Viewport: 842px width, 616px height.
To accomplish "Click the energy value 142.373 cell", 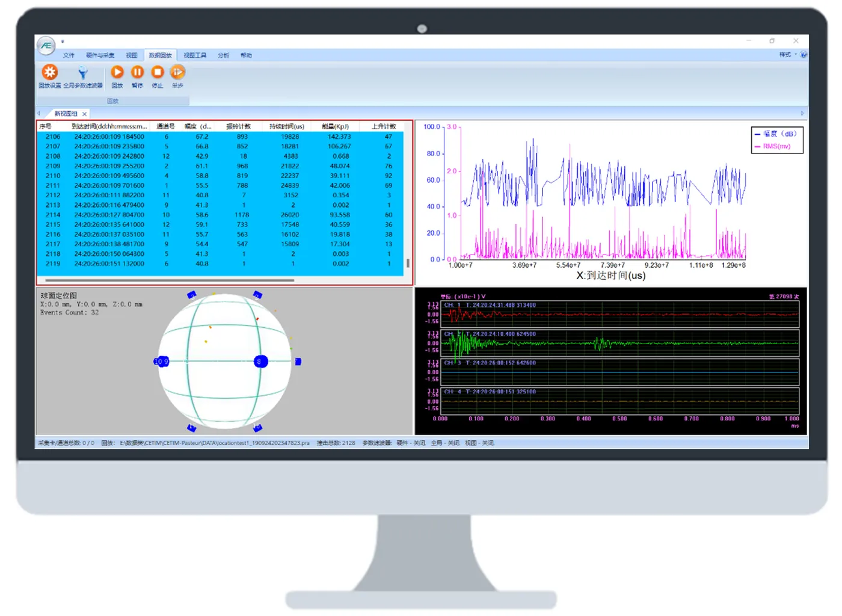I will (x=339, y=137).
